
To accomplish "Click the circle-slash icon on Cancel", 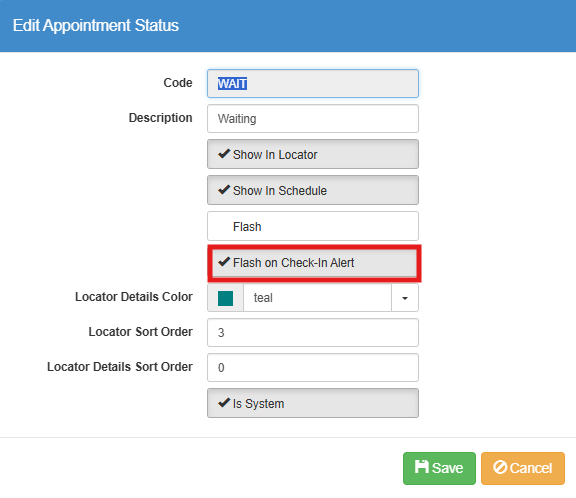I will [500, 468].
